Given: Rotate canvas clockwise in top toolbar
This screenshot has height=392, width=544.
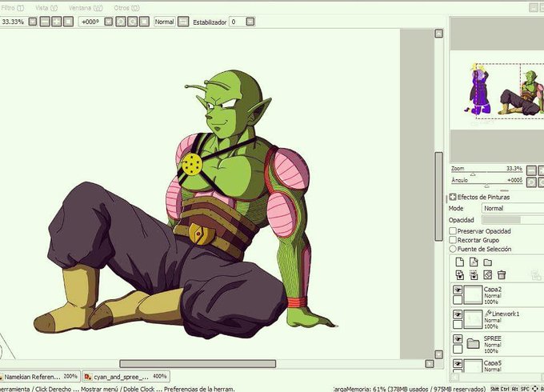Looking at the screenshot, I should tap(132, 22).
